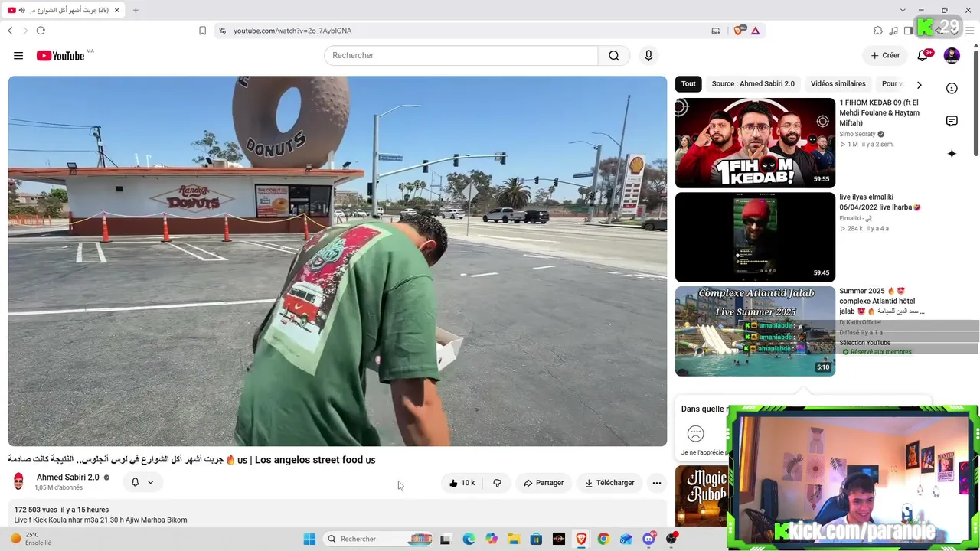Open the info icon in the side rail

952,88
